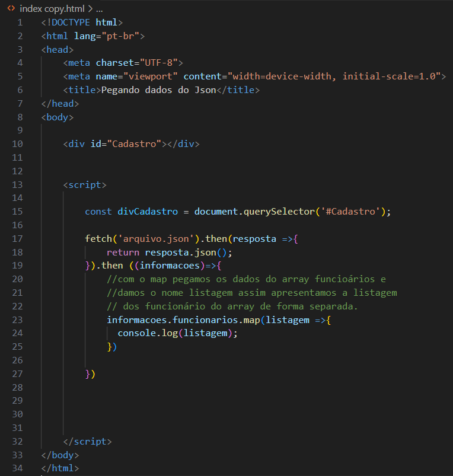Click the comment starting '//damos o nome listagem'

252,293
